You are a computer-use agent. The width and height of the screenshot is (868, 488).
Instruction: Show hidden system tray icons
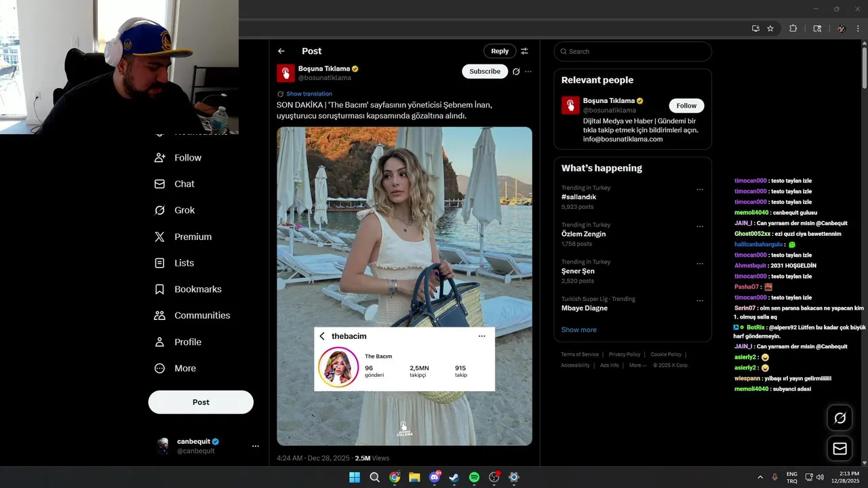(x=760, y=477)
